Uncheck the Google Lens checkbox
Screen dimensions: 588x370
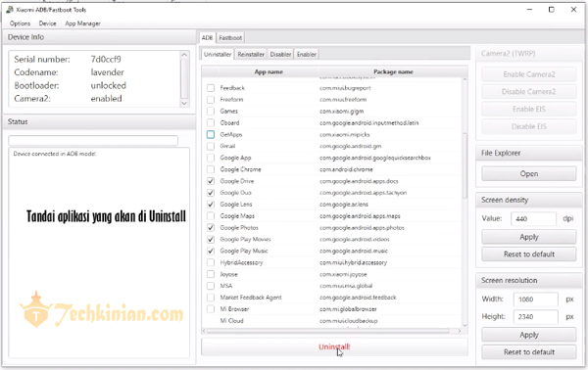[211, 205]
